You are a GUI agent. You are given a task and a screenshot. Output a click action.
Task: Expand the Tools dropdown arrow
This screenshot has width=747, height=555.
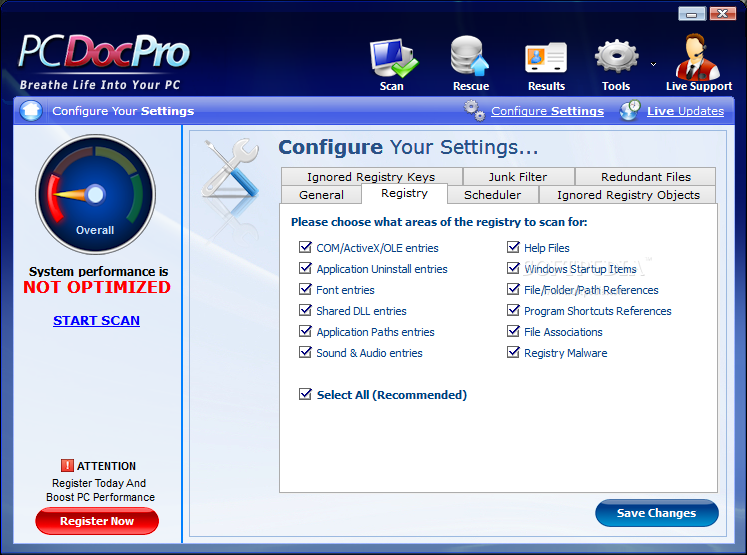654,64
